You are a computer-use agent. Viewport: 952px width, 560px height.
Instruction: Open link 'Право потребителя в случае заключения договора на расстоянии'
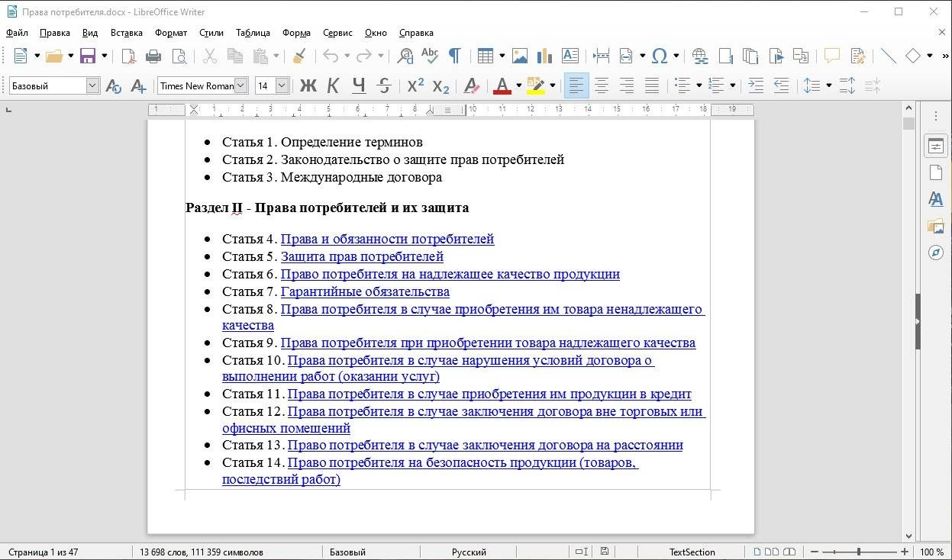click(485, 445)
